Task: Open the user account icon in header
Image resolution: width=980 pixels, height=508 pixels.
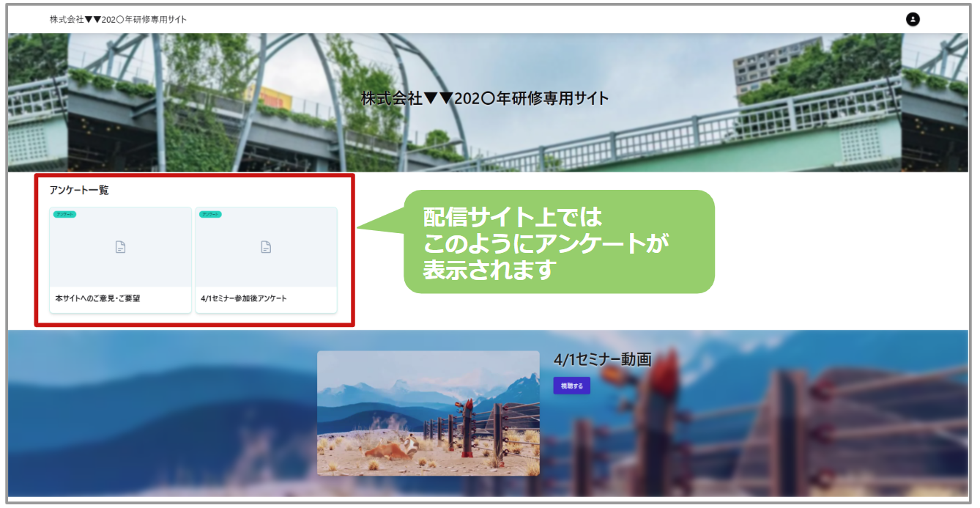Action: (x=913, y=20)
